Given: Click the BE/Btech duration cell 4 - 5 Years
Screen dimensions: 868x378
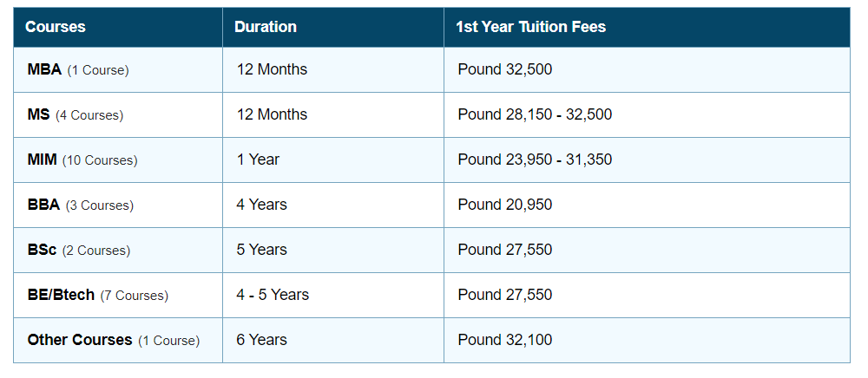Looking at the screenshot, I should point(273,295).
